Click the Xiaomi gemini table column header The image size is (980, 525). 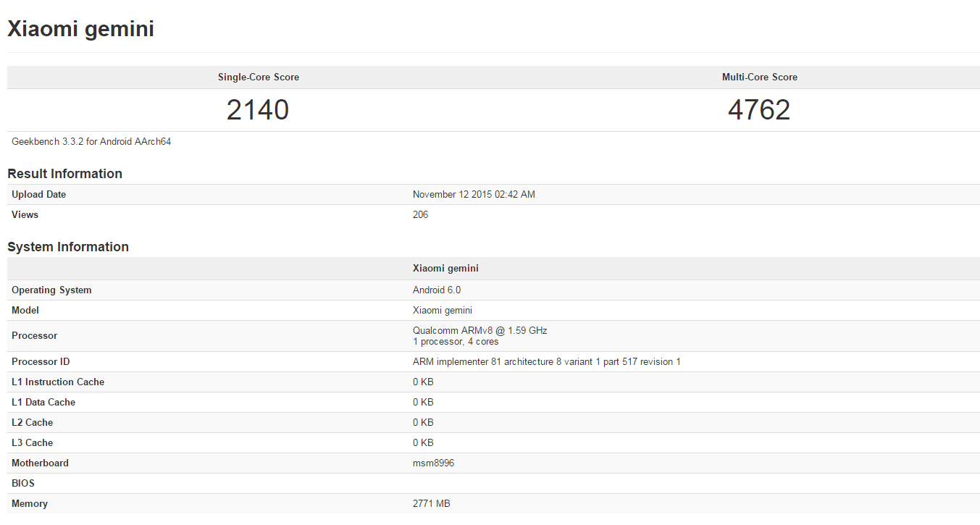click(445, 269)
